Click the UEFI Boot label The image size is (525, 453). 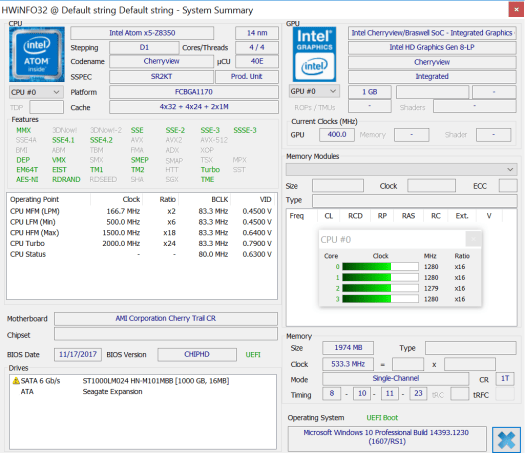(x=382, y=418)
